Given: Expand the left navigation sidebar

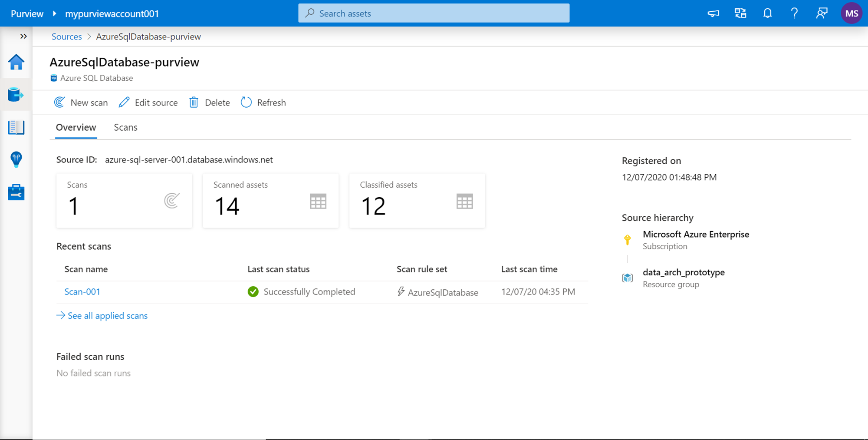Looking at the screenshot, I should [23, 36].
